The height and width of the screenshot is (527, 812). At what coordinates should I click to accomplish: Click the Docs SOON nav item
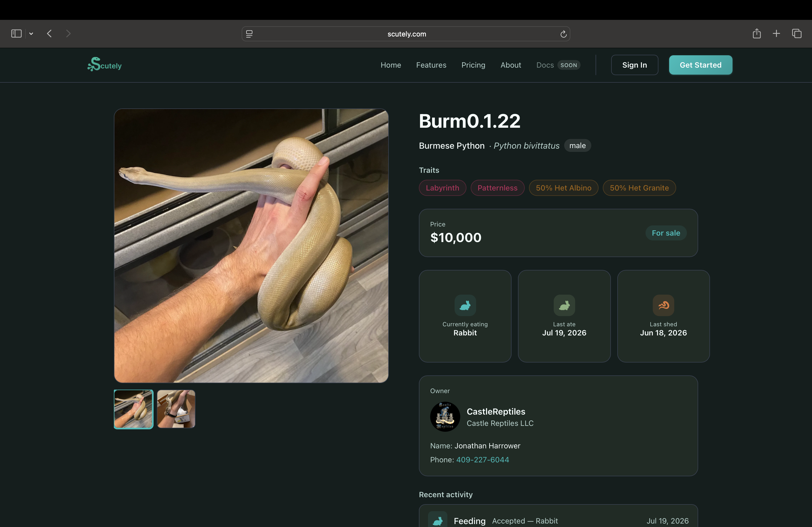558,65
